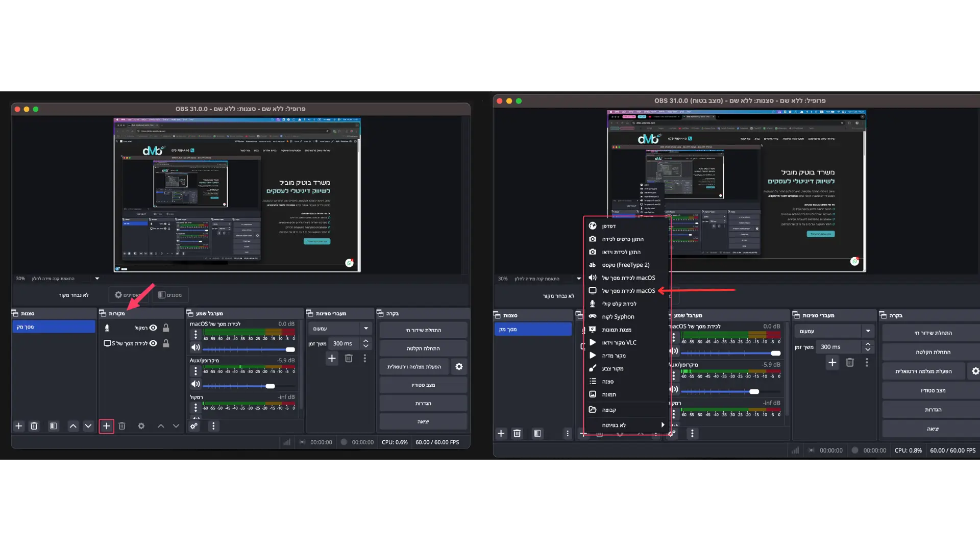Open scene filters icon in right window's scenes toolbar
The width and height of the screenshot is (980, 551).
537,434
